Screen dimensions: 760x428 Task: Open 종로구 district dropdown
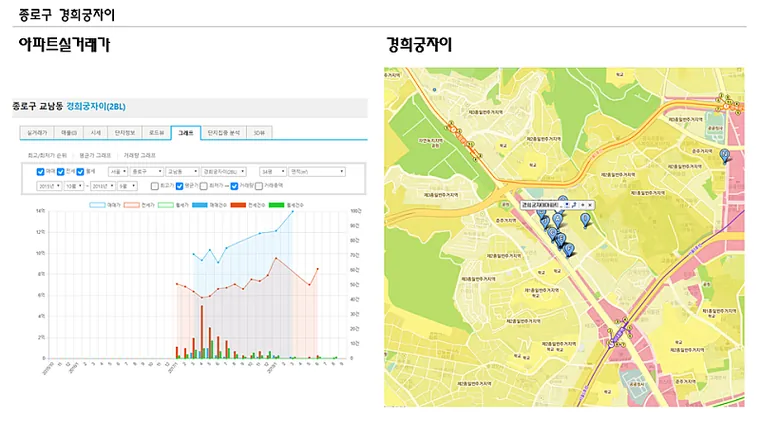(146, 172)
